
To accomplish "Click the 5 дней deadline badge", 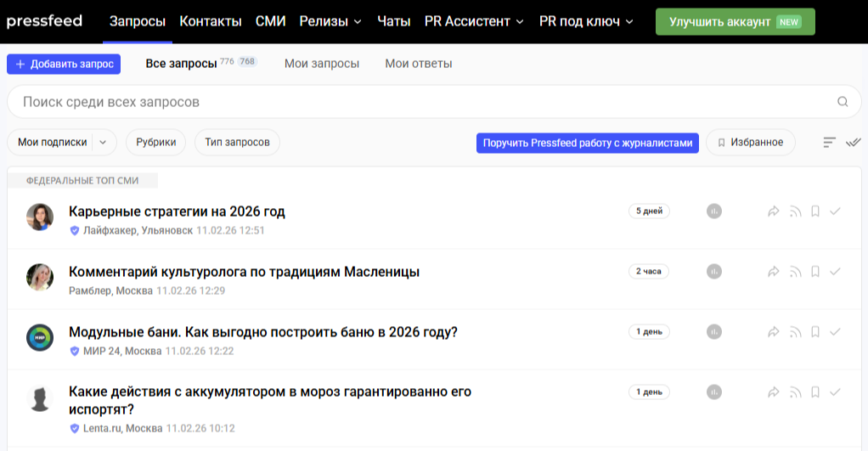I will click(649, 211).
